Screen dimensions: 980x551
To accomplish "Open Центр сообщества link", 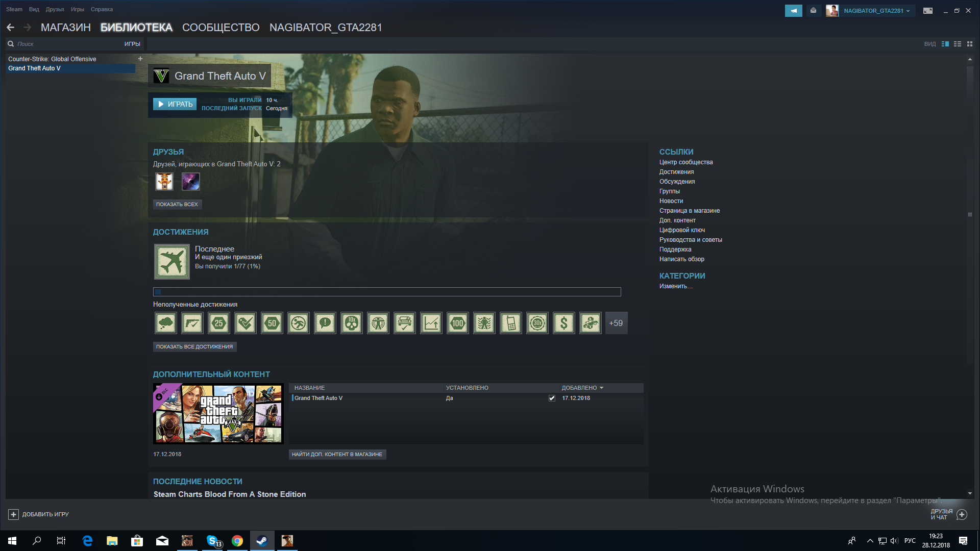I will pyautogui.click(x=686, y=162).
